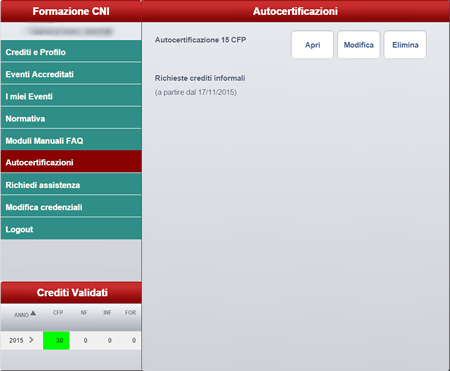Viewport: 450px width, 371px height.
Task: Click the Apri button
Action: tap(312, 45)
